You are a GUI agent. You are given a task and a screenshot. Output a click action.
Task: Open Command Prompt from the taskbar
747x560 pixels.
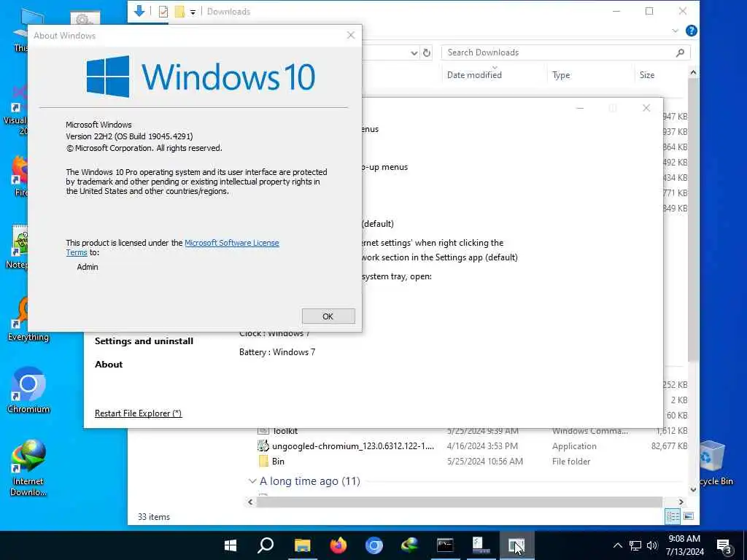coord(445,545)
